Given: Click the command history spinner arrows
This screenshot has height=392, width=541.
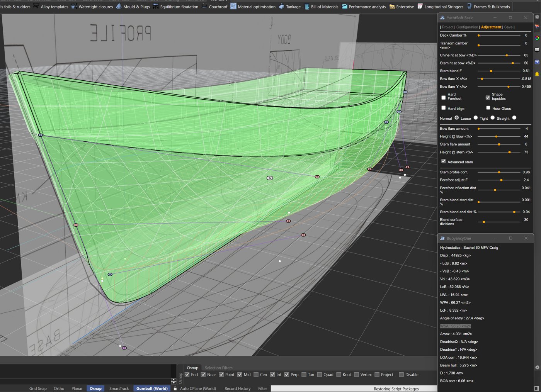Looking at the screenshot, I should click(x=174, y=381).
